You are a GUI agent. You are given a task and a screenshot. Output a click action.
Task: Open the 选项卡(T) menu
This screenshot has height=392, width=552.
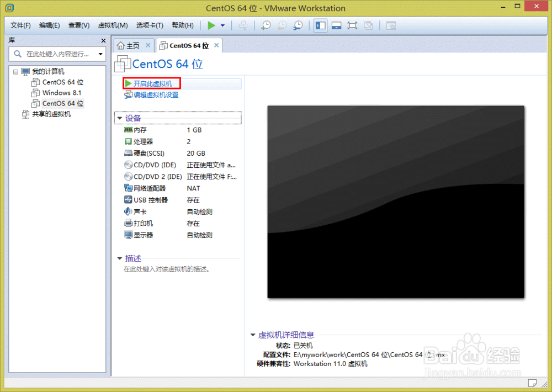150,25
